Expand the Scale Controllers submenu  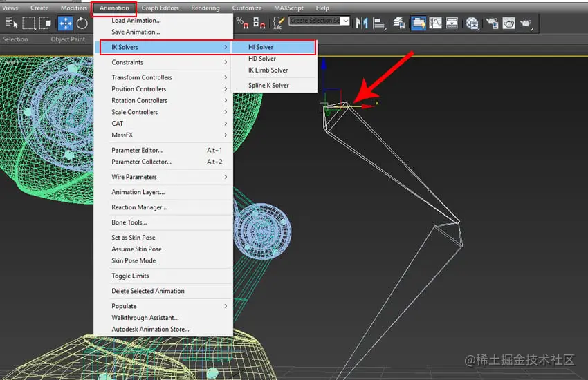coord(163,113)
